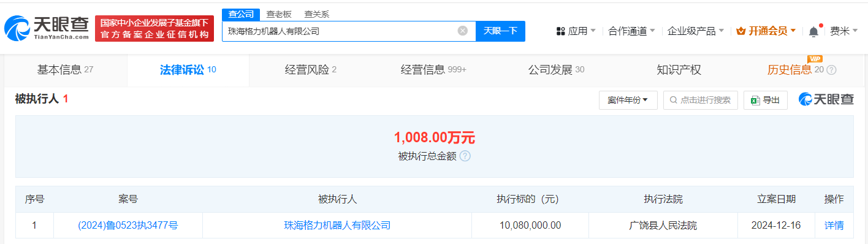Expand the 案件年份 dropdown
868x244 pixels.
click(x=628, y=100)
